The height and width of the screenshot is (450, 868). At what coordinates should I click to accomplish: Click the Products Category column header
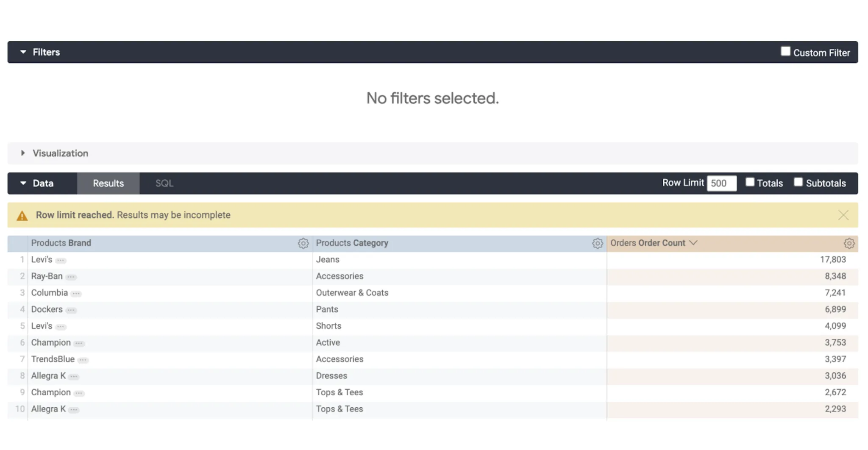point(352,243)
